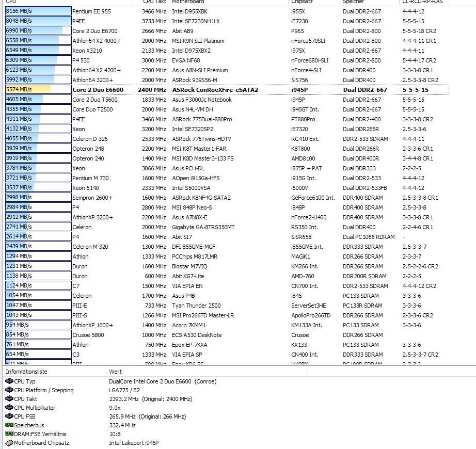Select the bold Core 2 Duo E6600 row

tap(227, 89)
